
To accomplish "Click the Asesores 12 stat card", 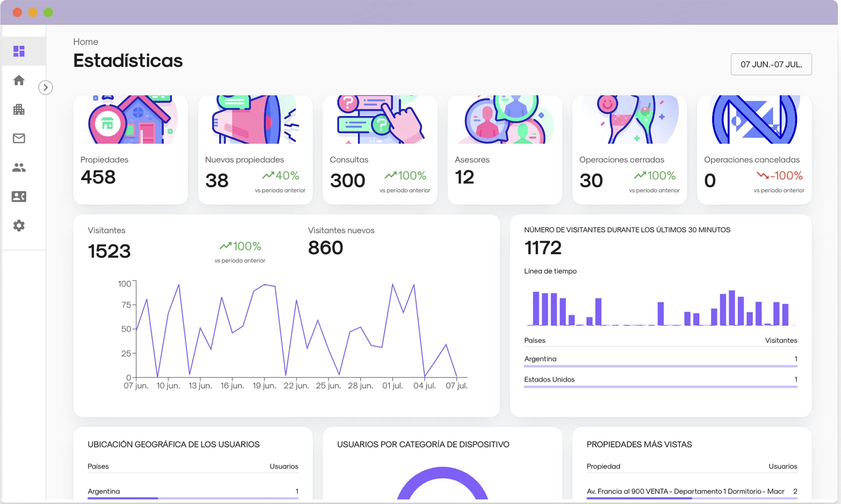I will pyautogui.click(x=504, y=149).
